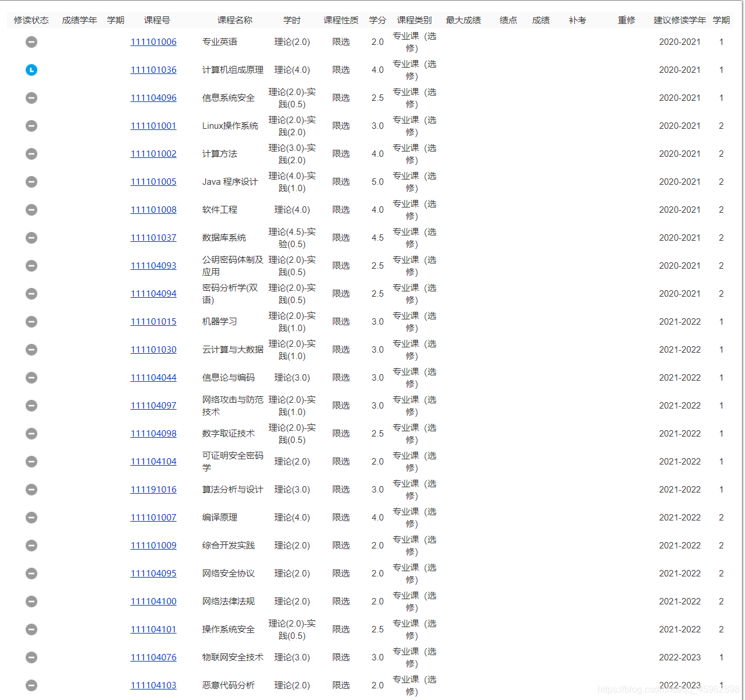The image size is (745, 700).
Task: Click the status icon for 恶意代码分析 row
Action: pyautogui.click(x=31, y=685)
